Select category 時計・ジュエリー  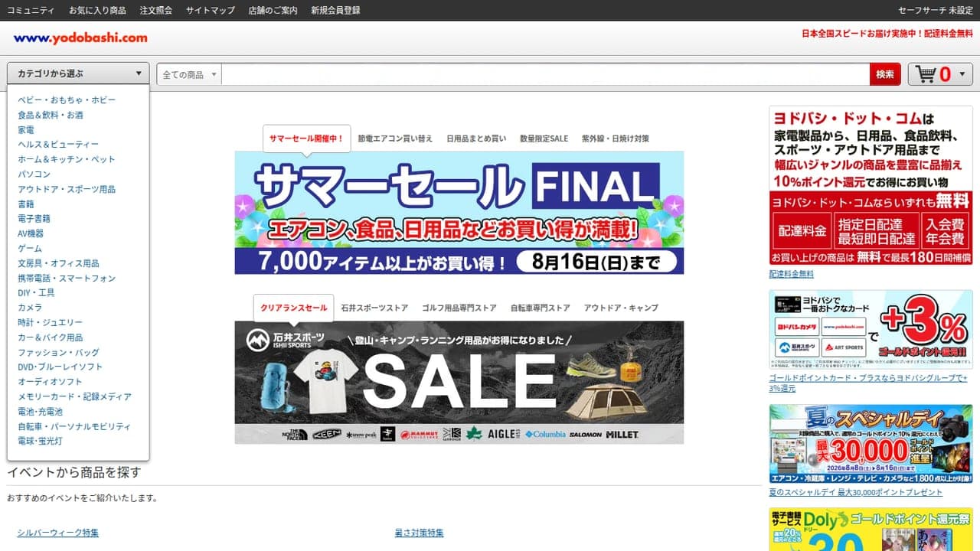point(50,323)
